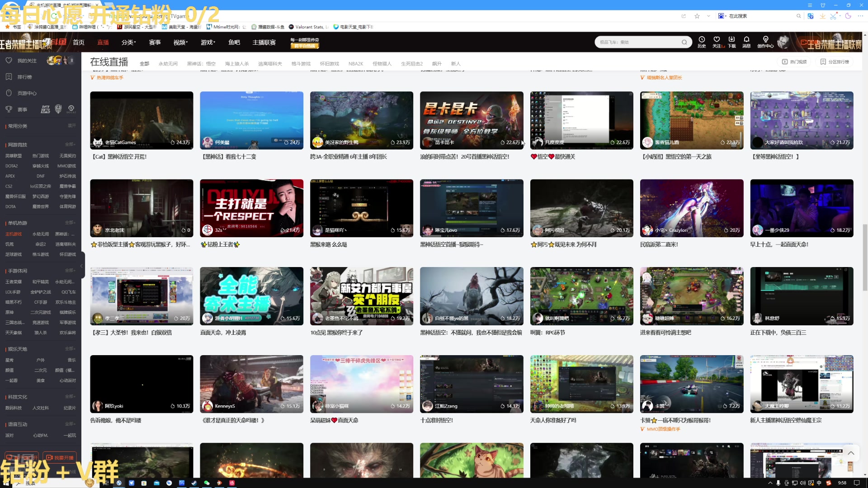868x488 pixels.
Task: Open the browser three-dots more menu
Action: tap(861, 16)
